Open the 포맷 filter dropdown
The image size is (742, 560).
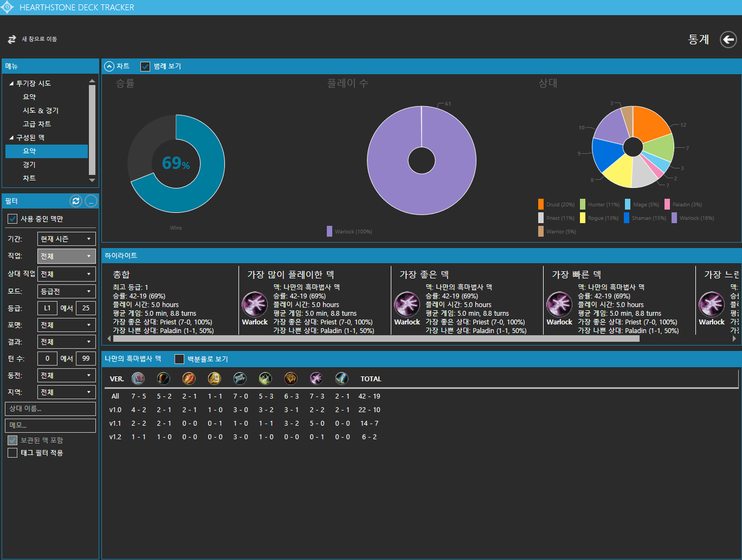tap(67, 325)
